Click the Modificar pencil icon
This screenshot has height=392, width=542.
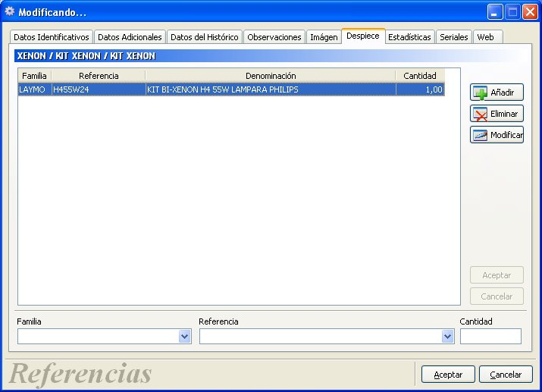(x=480, y=135)
